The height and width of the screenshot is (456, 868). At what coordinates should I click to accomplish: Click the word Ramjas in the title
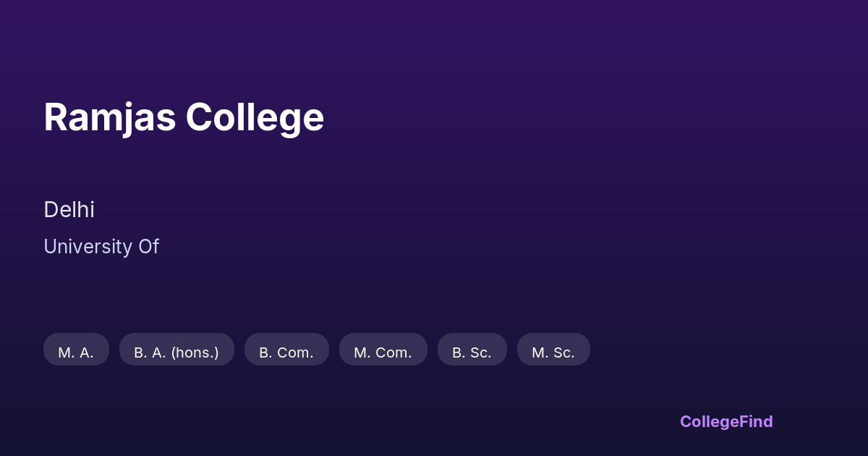tap(110, 117)
